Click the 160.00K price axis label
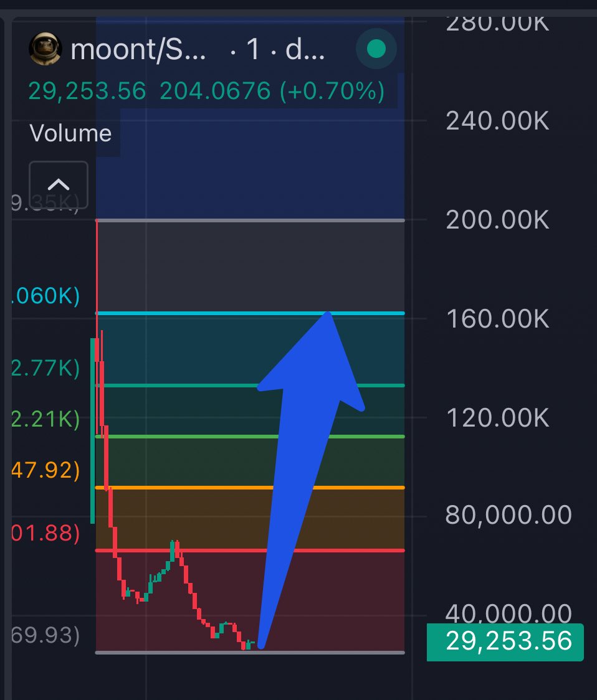This screenshot has width=597, height=700. click(497, 319)
